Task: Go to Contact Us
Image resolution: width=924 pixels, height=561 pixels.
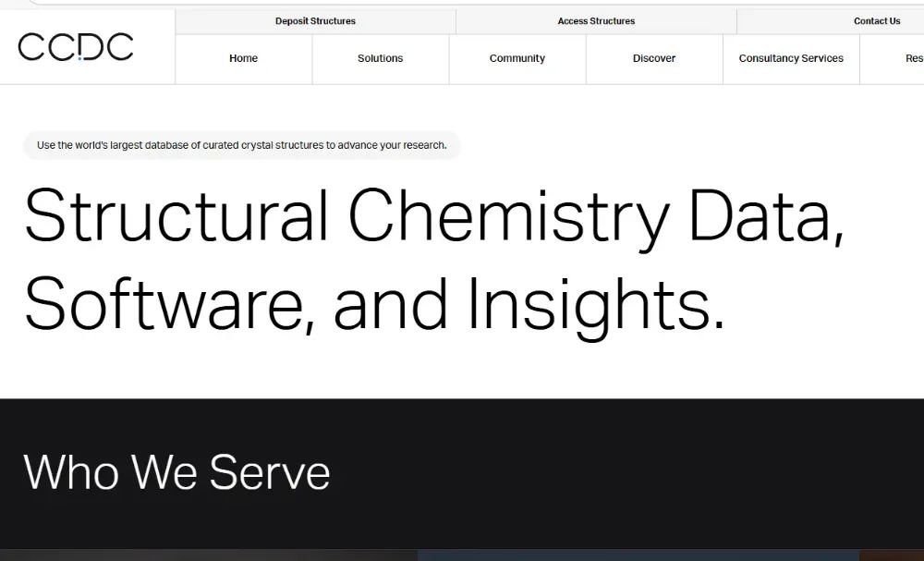Action: 877,21
